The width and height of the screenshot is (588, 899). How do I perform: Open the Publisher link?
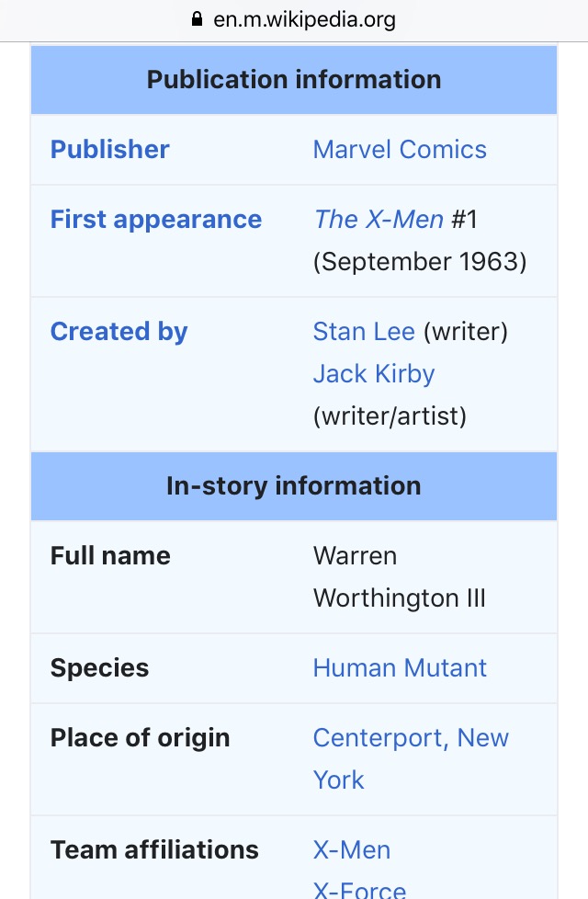110,150
